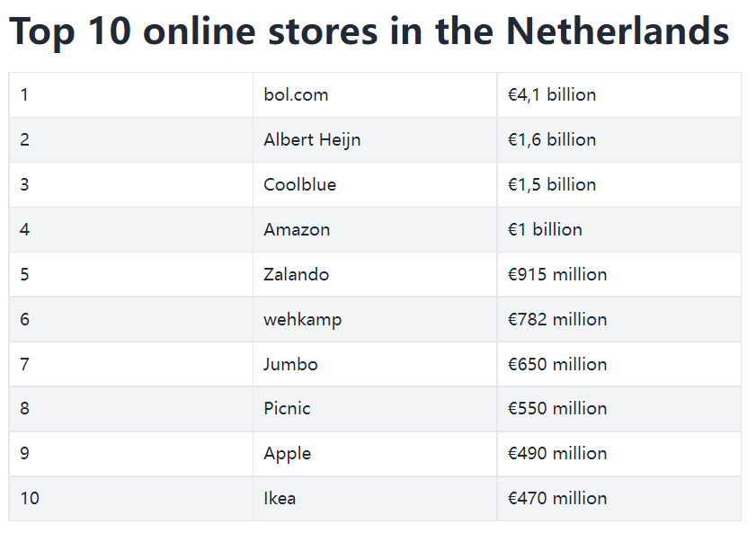Select the €490 million revenue cell
Screen dimensions: 756x533
coord(556,454)
